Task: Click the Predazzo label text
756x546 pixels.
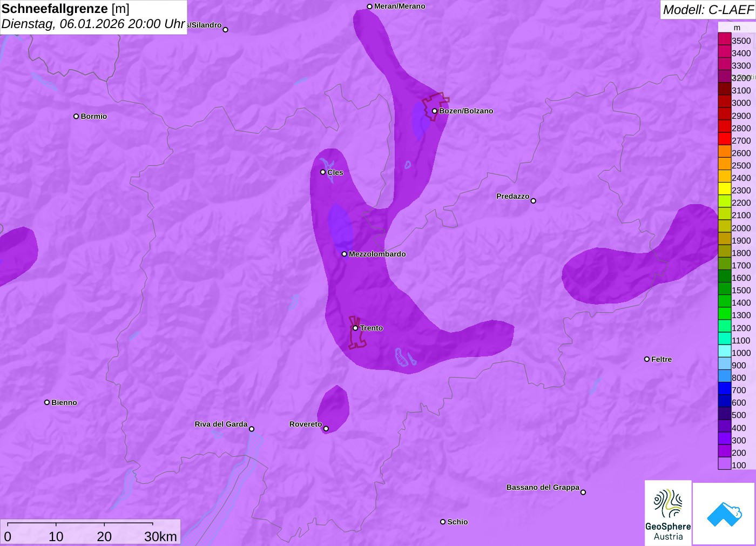Action: [513, 196]
